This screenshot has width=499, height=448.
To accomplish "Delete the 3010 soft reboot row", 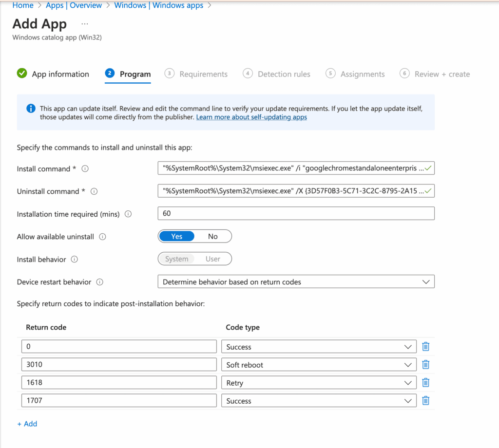I will (x=425, y=364).
